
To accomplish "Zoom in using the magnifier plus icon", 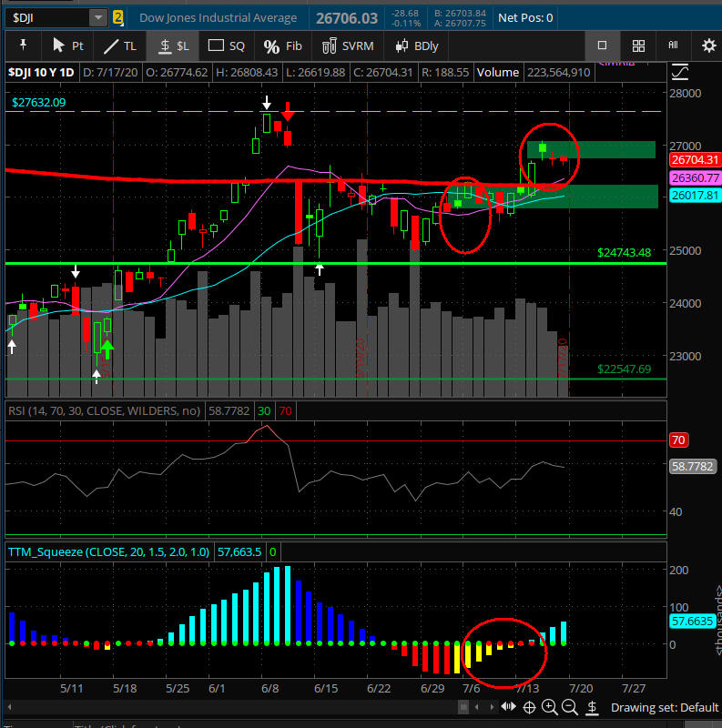I will tap(550, 707).
